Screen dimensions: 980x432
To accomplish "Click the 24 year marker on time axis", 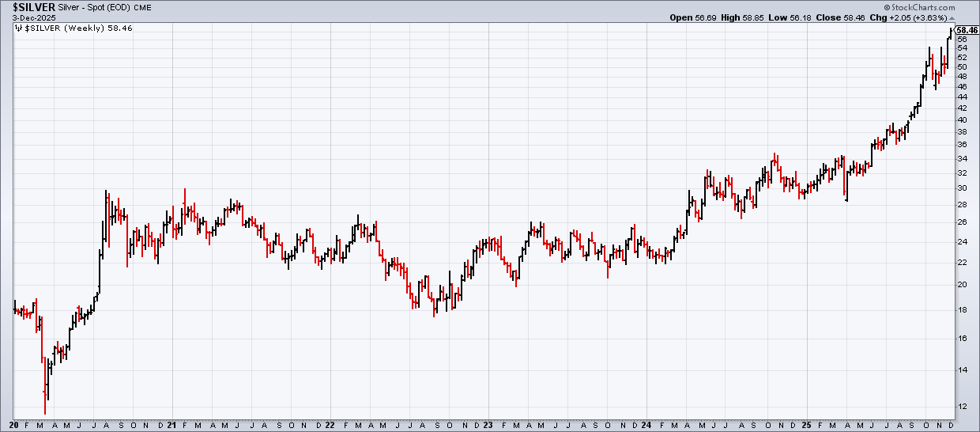I will [x=645, y=425].
